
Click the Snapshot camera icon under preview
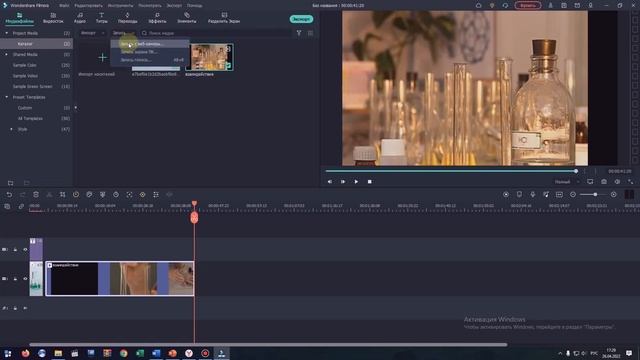pos(604,182)
